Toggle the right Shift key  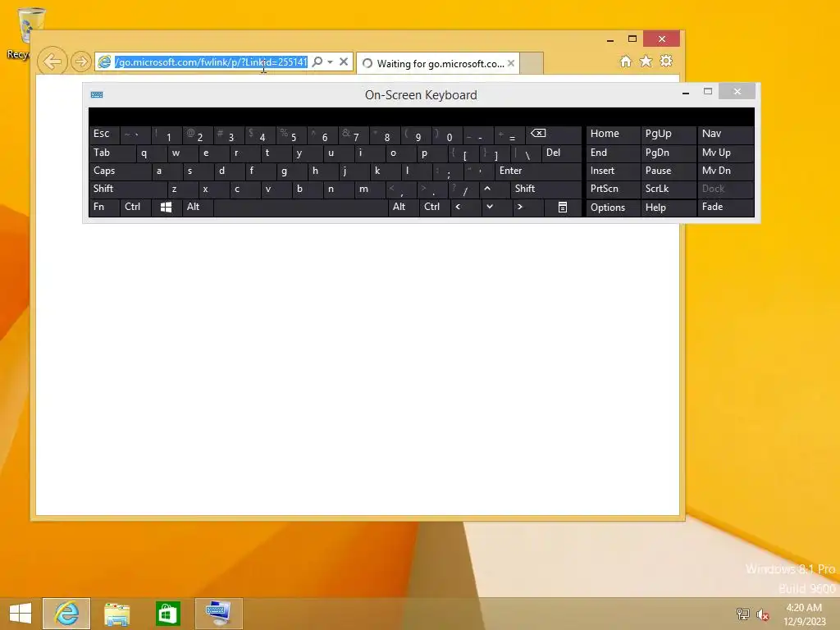click(x=546, y=189)
